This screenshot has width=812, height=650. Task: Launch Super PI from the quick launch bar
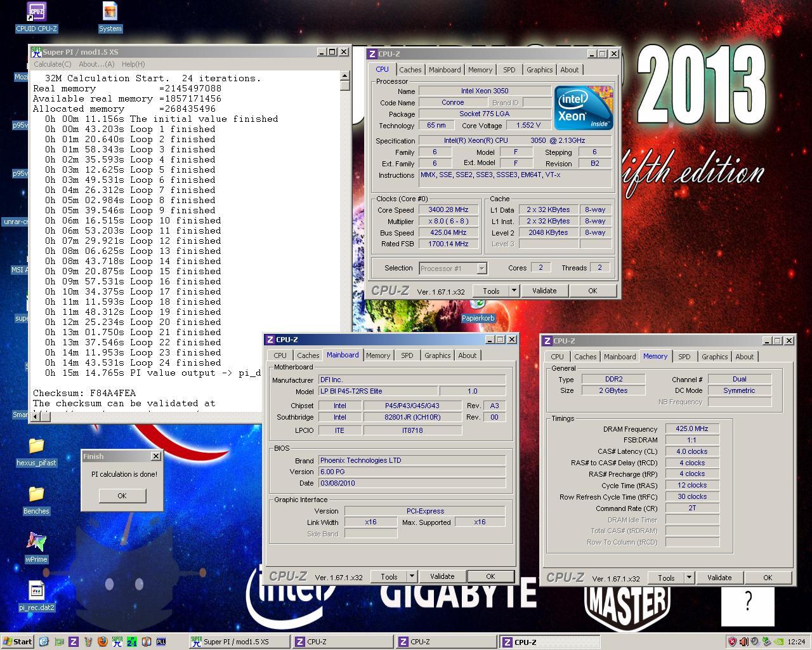pyautogui.click(x=117, y=642)
